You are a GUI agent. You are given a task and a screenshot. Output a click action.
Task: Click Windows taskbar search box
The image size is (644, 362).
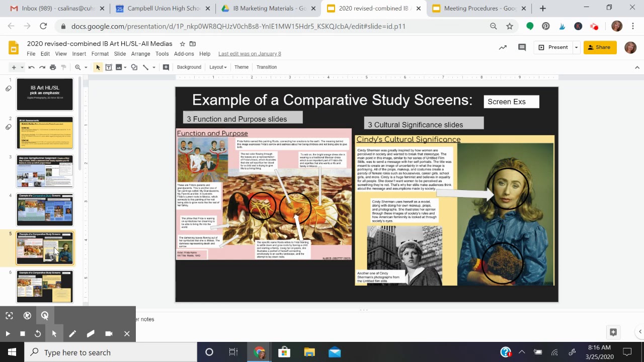(x=111, y=352)
